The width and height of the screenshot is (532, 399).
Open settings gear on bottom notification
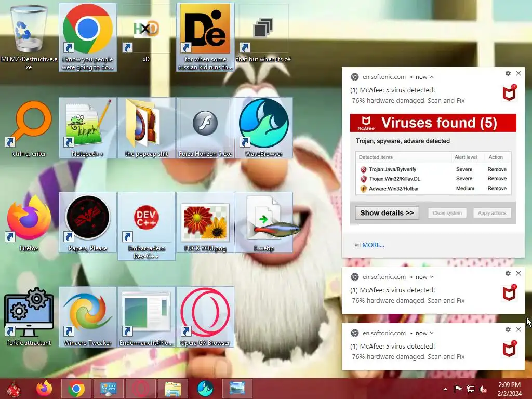[x=508, y=329]
